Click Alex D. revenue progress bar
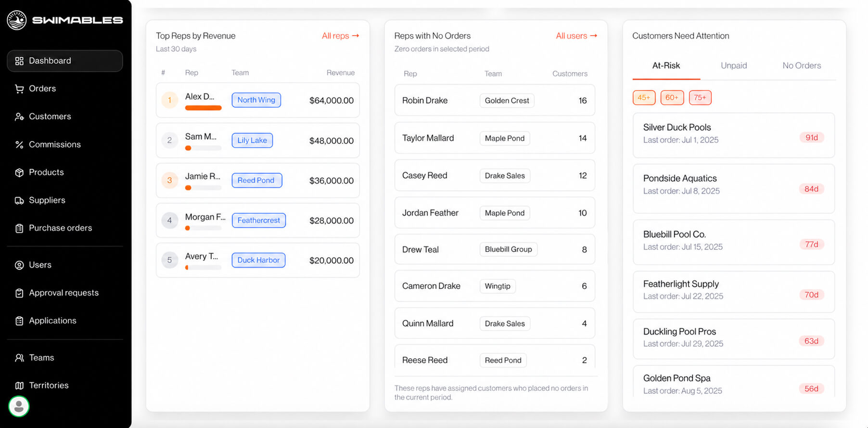 click(204, 108)
